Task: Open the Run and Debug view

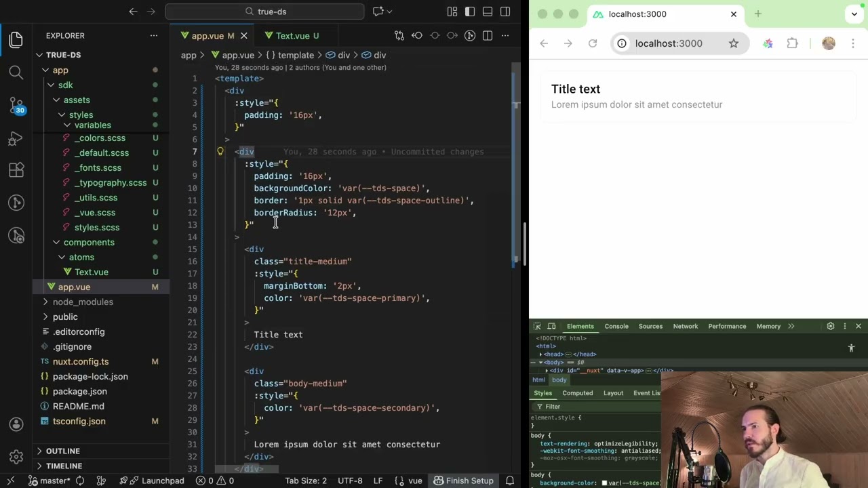Action: pos(16,138)
